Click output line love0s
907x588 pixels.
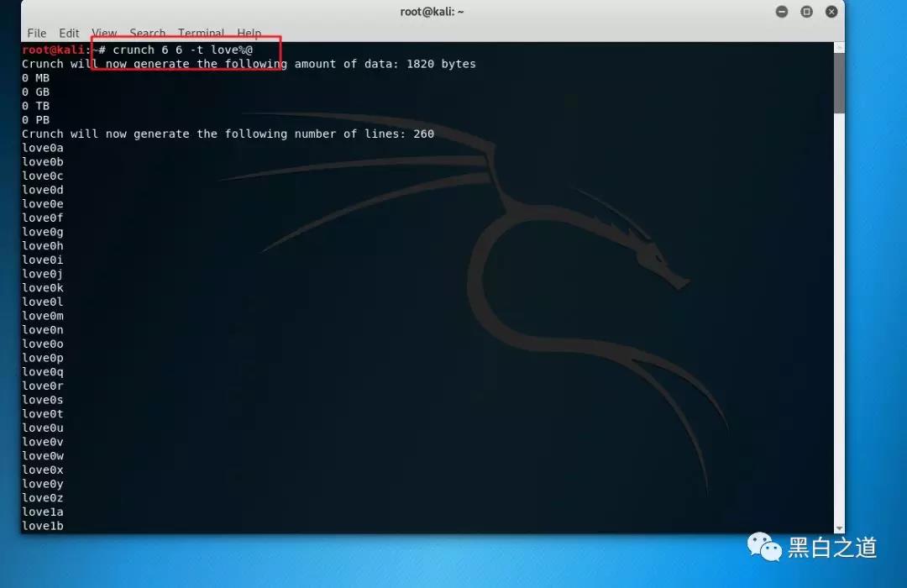pos(43,400)
